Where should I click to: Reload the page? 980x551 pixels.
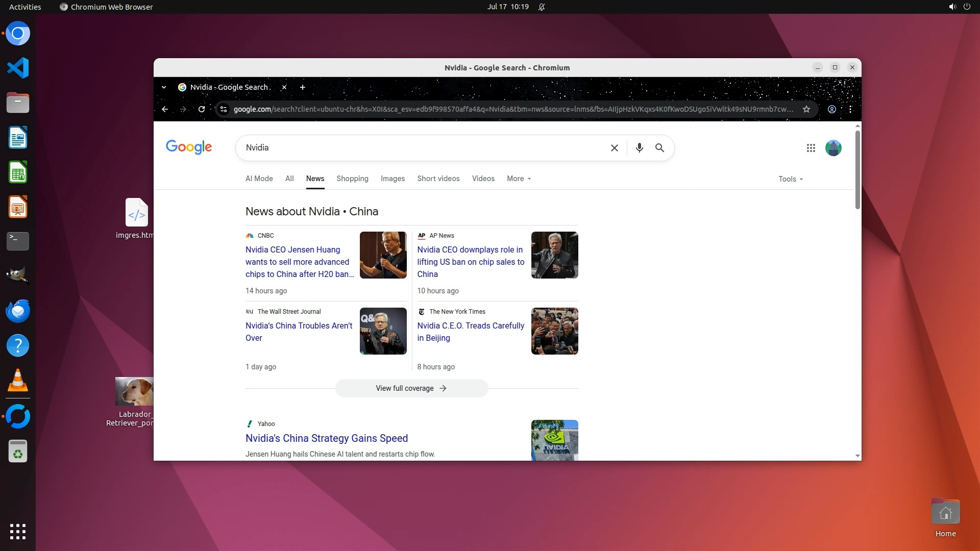(202, 109)
